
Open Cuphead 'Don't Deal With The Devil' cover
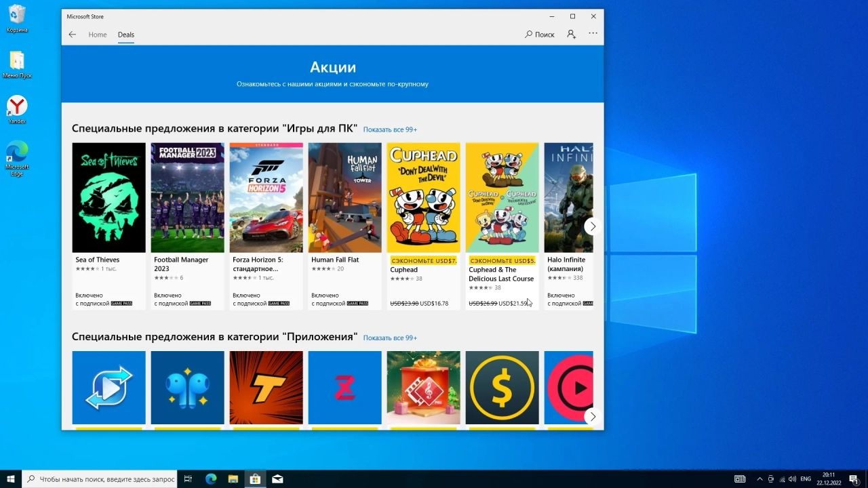[x=424, y=197]
